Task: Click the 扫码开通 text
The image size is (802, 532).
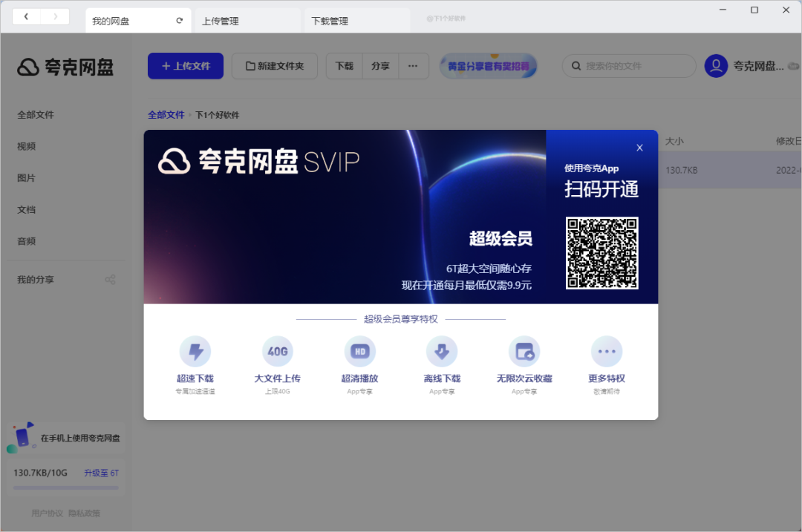Action: 601,189
